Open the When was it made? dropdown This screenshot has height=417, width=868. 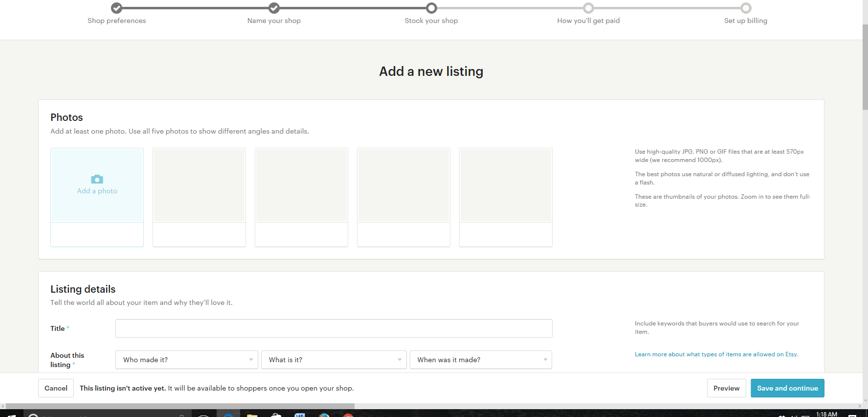(481, 360)
